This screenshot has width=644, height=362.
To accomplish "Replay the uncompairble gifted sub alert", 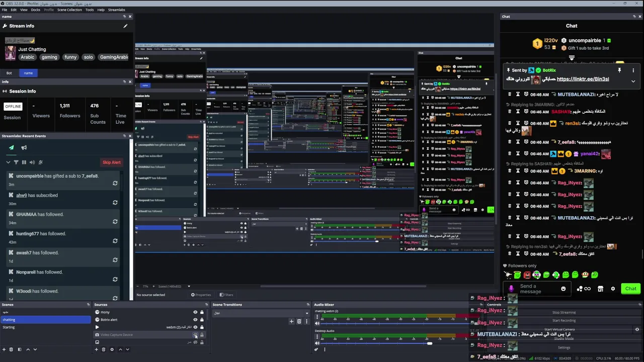I will coord(115,183).
